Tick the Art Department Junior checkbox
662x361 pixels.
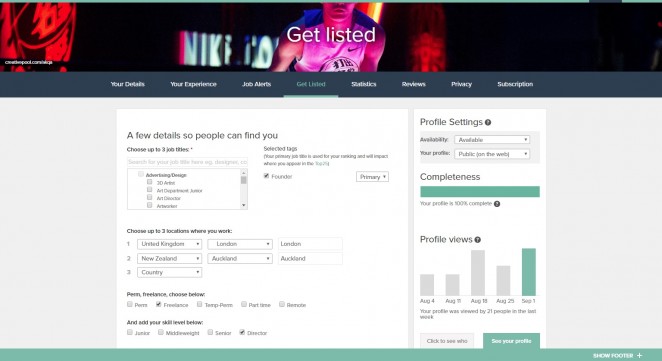(149, 190)
